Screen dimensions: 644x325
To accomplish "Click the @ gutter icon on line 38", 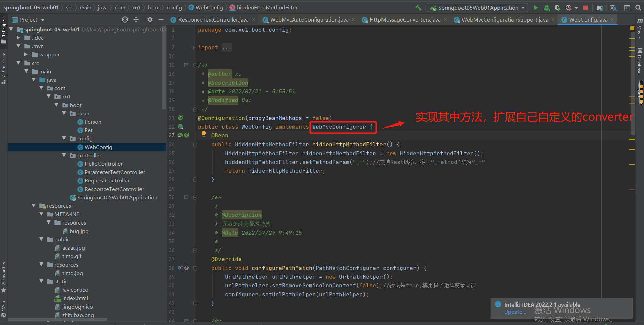I will [x=187, y=268].
